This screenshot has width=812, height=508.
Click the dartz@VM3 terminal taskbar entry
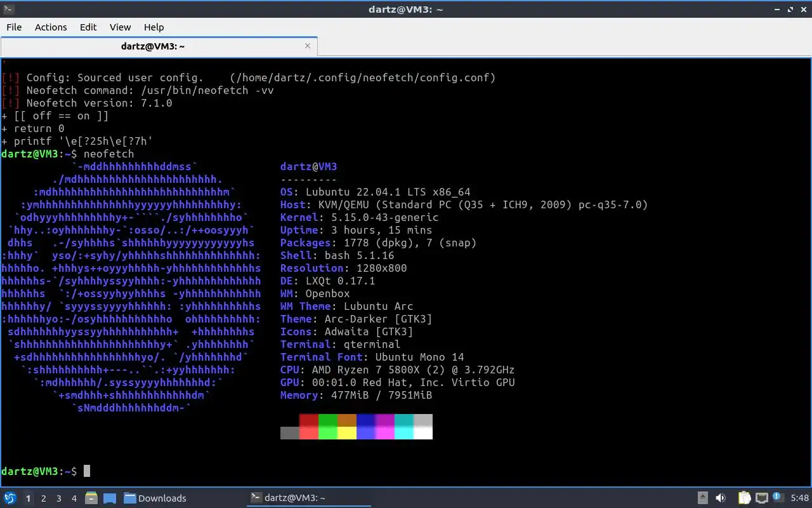[308, 498]
